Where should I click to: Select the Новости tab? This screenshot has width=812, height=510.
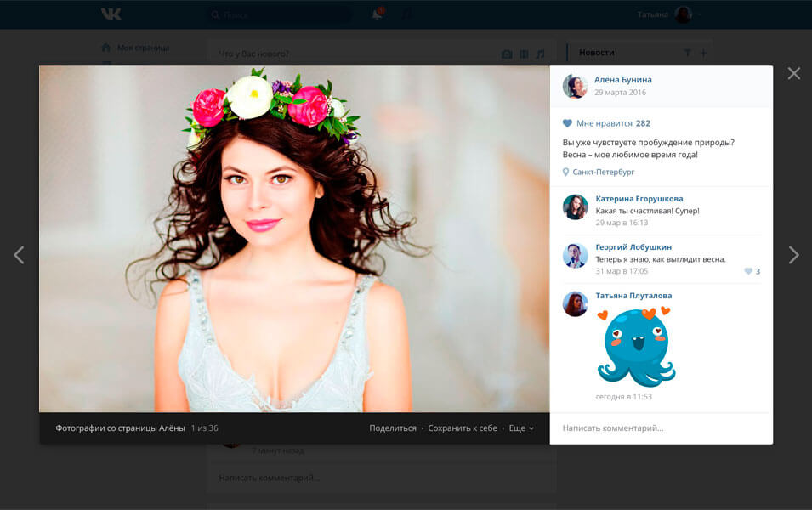tap(597, 53)
